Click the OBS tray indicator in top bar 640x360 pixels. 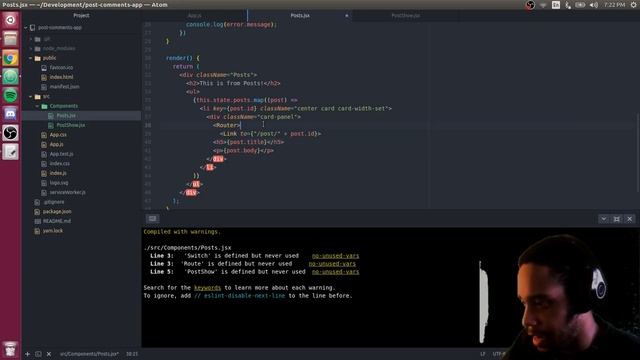530,5
